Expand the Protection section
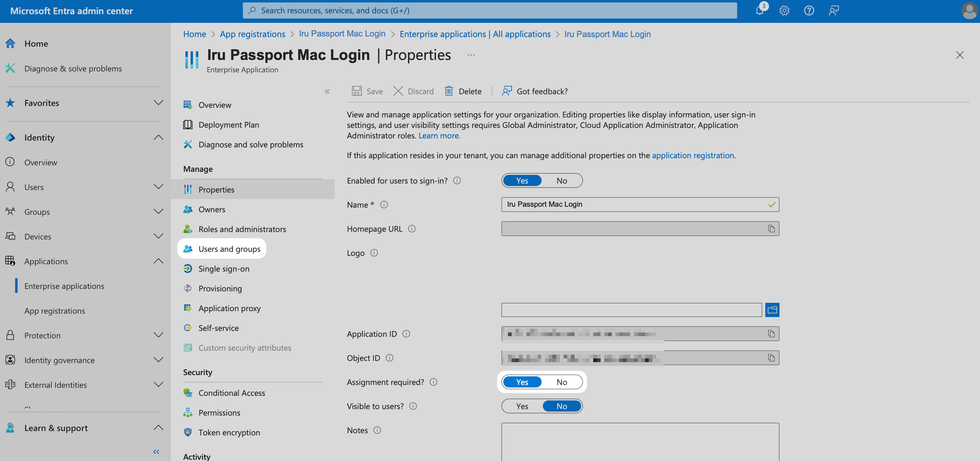 click(158, 335)
